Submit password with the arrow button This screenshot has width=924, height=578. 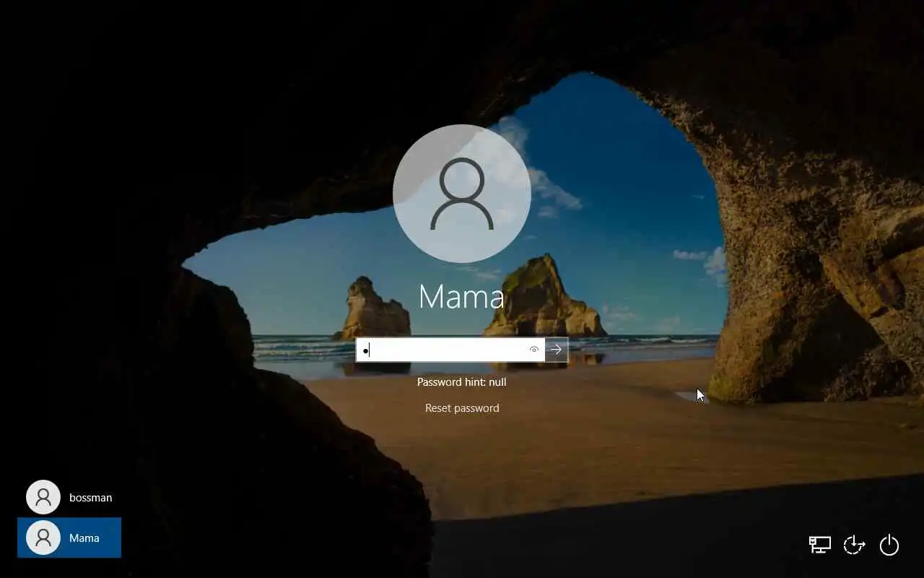click(556, 350)
